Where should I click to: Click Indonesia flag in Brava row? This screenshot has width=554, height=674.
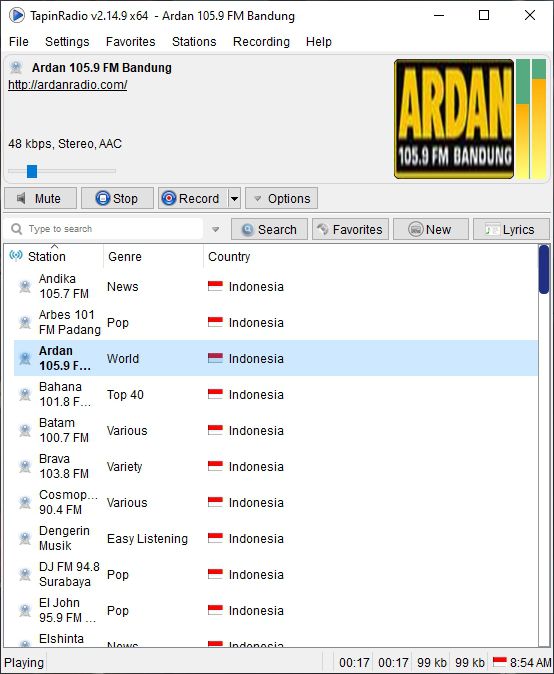click(x=215, y=466)
